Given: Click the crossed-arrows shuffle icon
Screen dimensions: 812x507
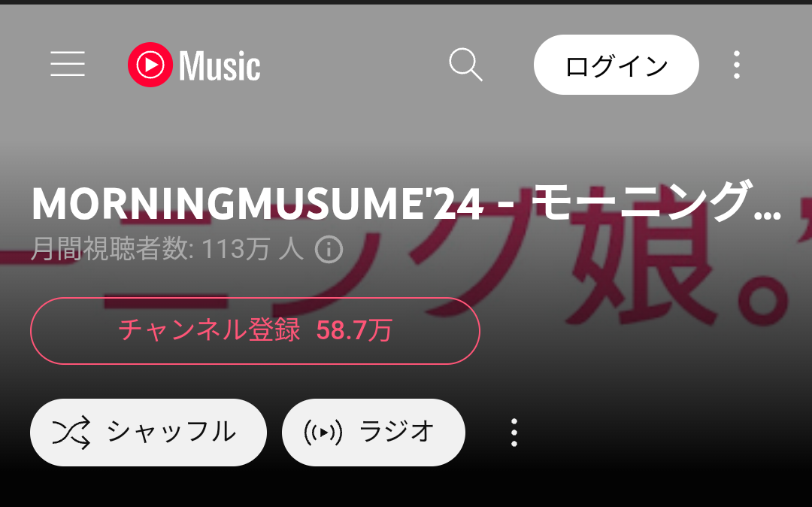Looking at the screenshot, I should (71, 433).
